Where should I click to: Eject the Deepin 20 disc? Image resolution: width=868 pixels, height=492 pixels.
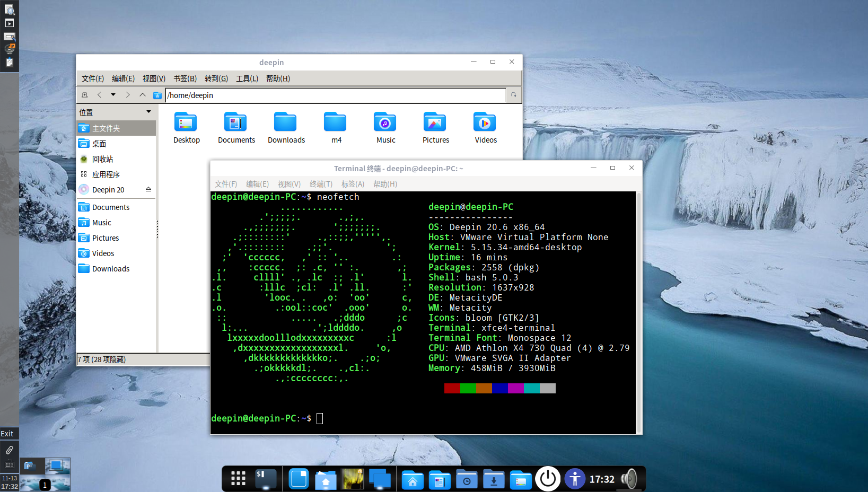(148, 189)
